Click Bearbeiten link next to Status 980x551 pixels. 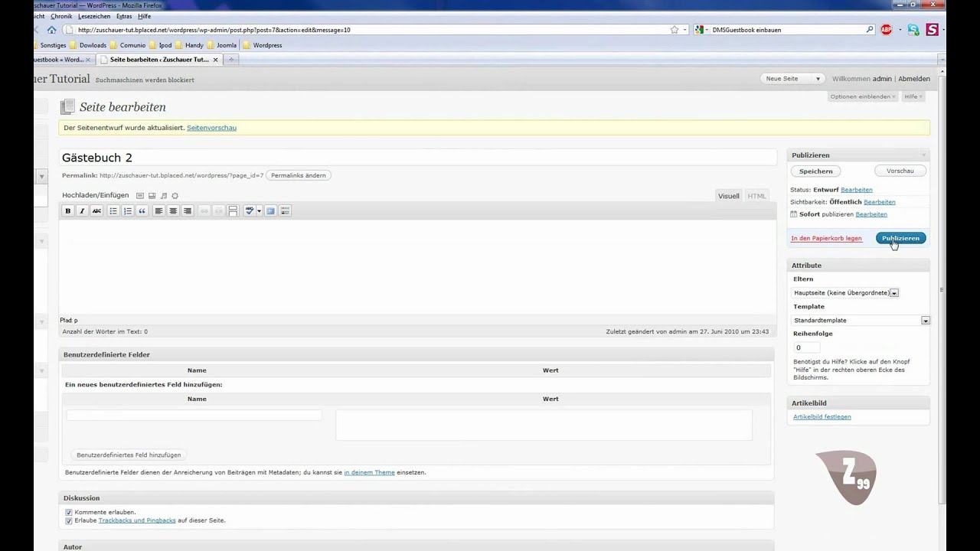pos(856,190)
